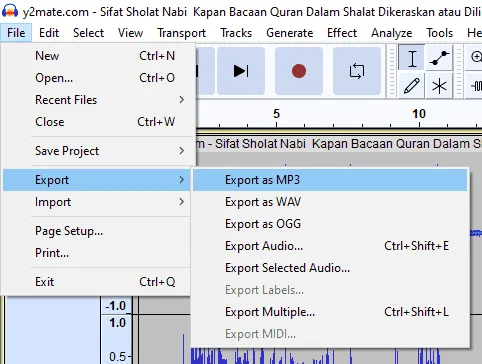Image resolution: width=482 pixels, height=364 pixels.
Task: Open the View menu
Action: pyautogui.click(x=130, y=33)
